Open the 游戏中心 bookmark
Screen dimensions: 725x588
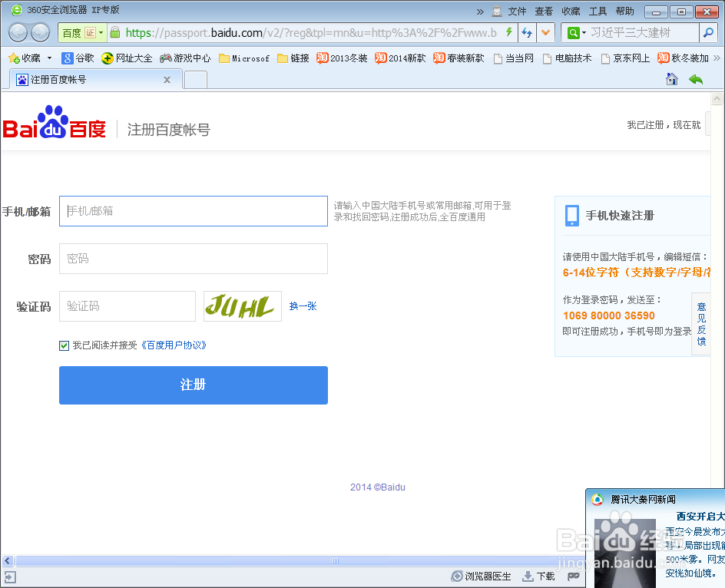(185, 58)
